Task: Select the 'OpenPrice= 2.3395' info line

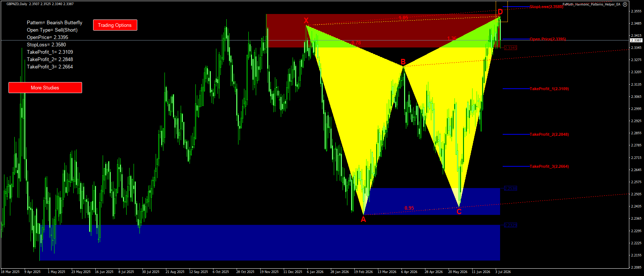Action: (x=47, y=37)
